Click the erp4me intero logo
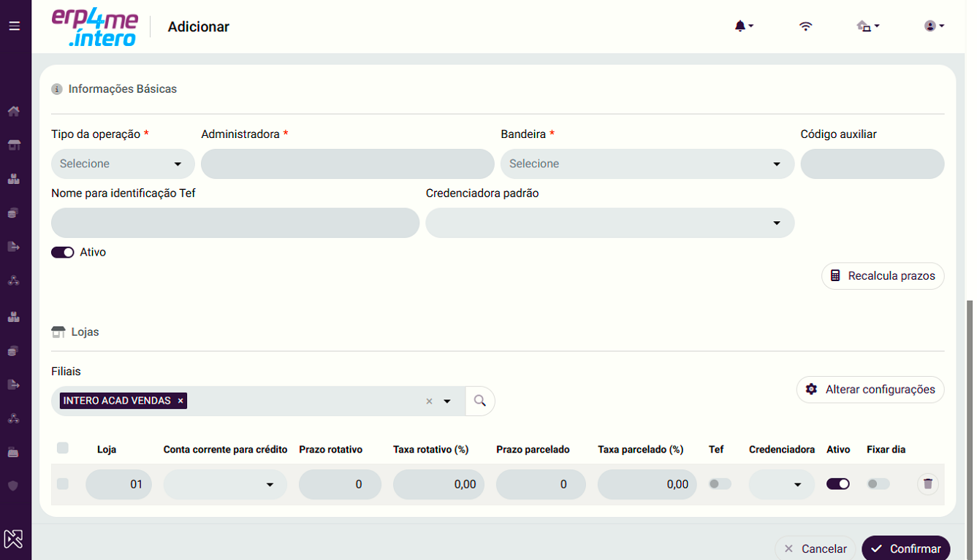Viewport: 977px width, 560px height. tap(94, 27)
